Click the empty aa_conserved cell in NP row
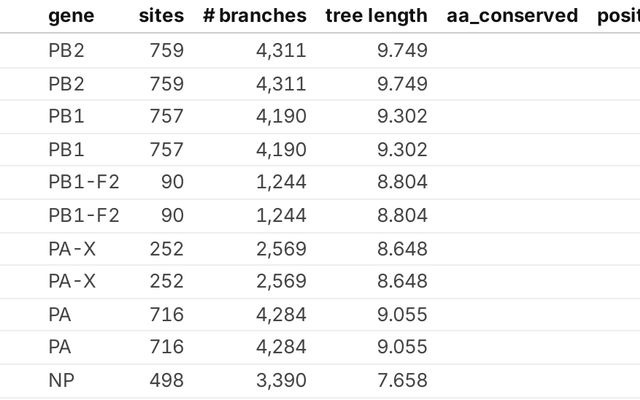This screenshot has width=640, height=400. point(512,380)
